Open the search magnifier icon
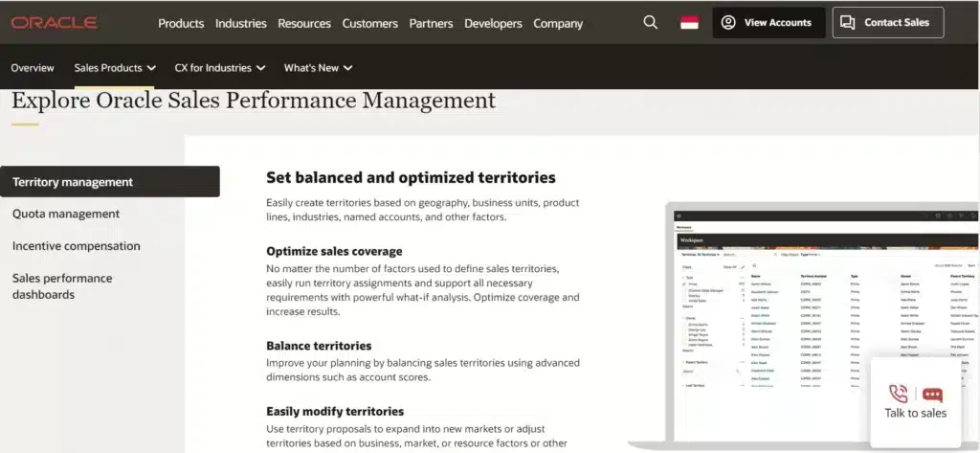Viewport: 980px width, 453px height. click(x=650, y=23)
